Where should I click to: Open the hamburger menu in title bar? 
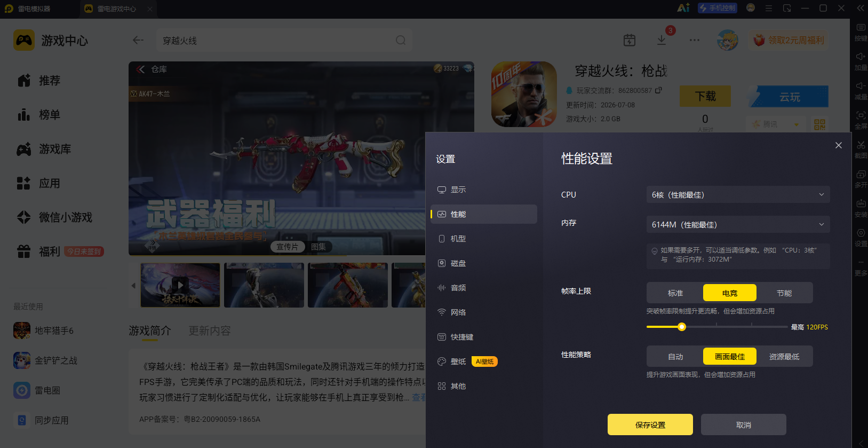(769, 8)
